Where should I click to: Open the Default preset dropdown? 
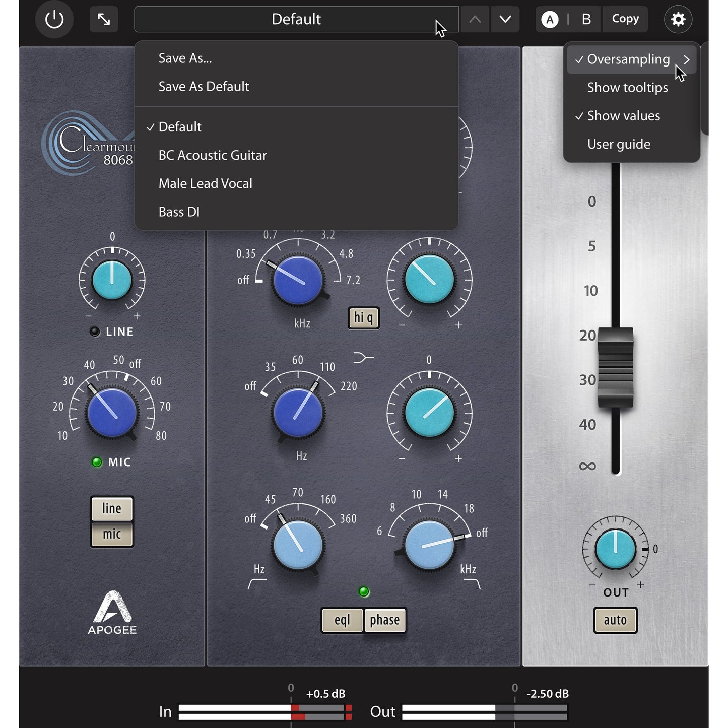click(296, 20)
